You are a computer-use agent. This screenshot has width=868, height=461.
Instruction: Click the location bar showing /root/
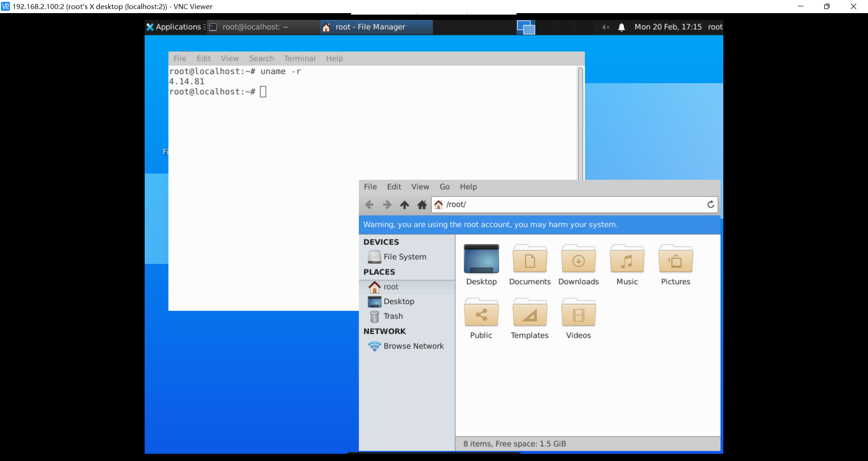pos(574,204)
